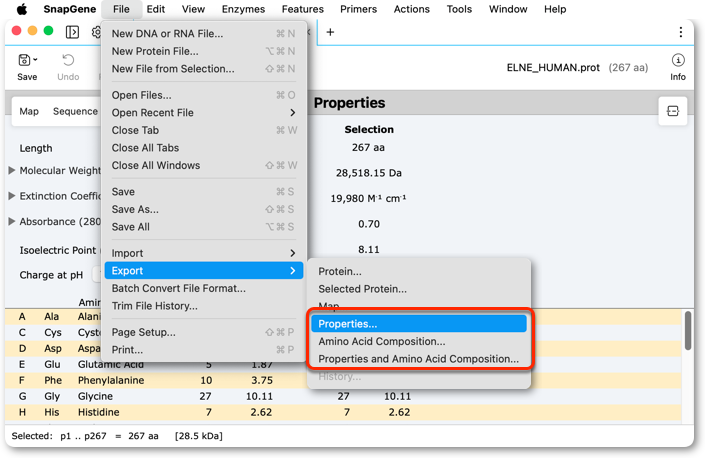Image resolution: width=705 pixels, height=458 pixels.
Task: Open the Features menu
Action: coord(303,9)
